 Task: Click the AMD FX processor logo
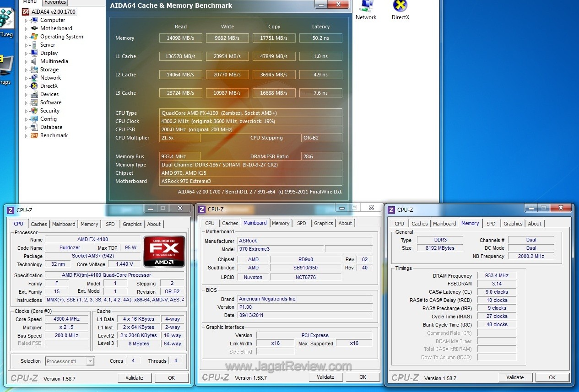[x=164, y=251]
